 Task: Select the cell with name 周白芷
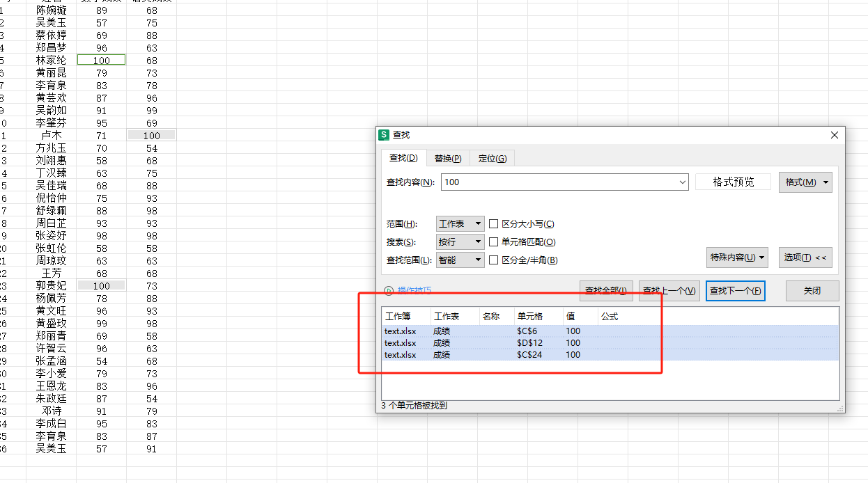pos(52,223)
